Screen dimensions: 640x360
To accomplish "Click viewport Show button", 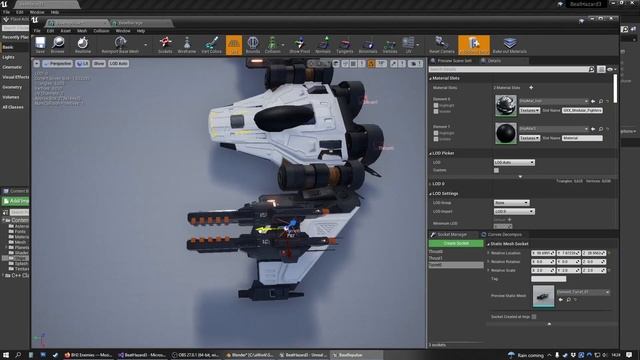I will [x=99, y=64].
